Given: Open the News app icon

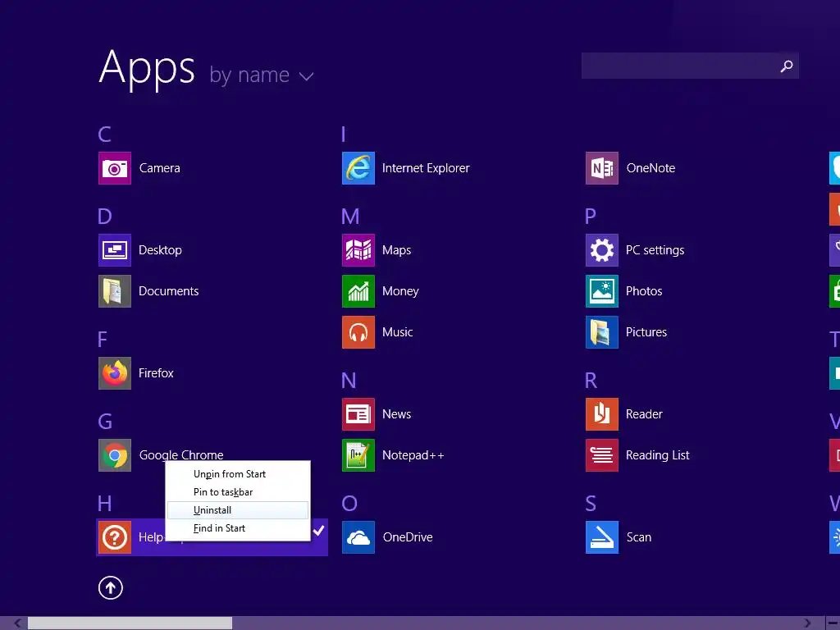Looking at the screenshot, I should 358,414.
